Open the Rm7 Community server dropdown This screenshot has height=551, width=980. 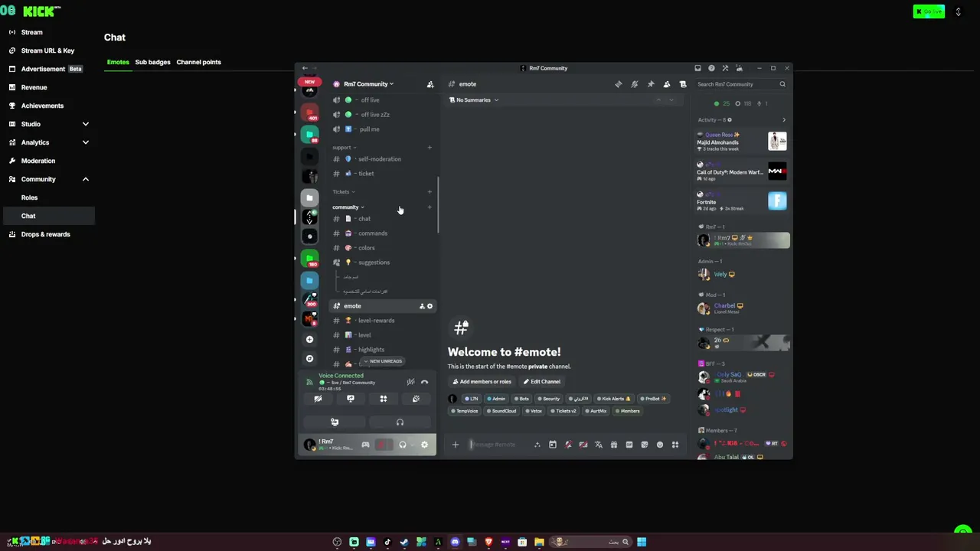[x=367, y=84]
